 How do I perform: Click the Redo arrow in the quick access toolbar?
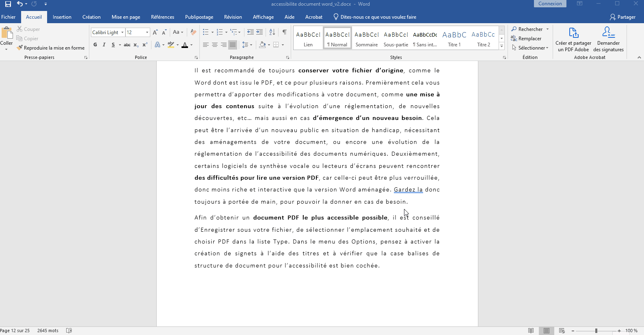point(34,4)
